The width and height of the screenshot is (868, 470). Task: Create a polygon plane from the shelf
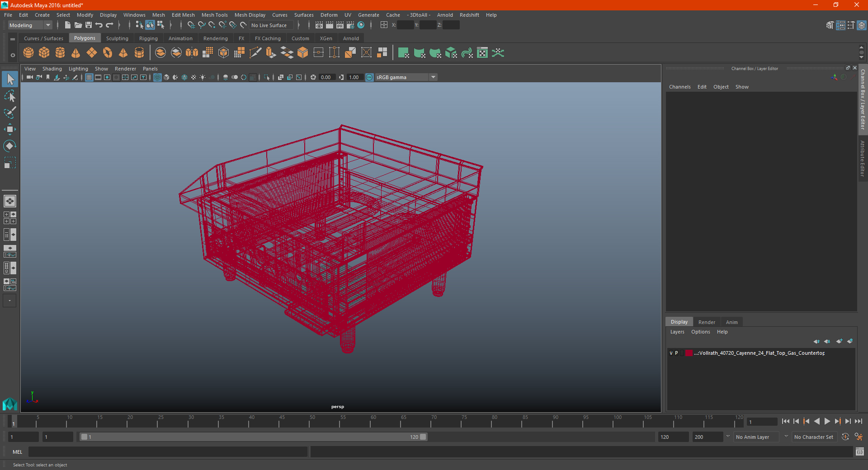click(92, 53)
